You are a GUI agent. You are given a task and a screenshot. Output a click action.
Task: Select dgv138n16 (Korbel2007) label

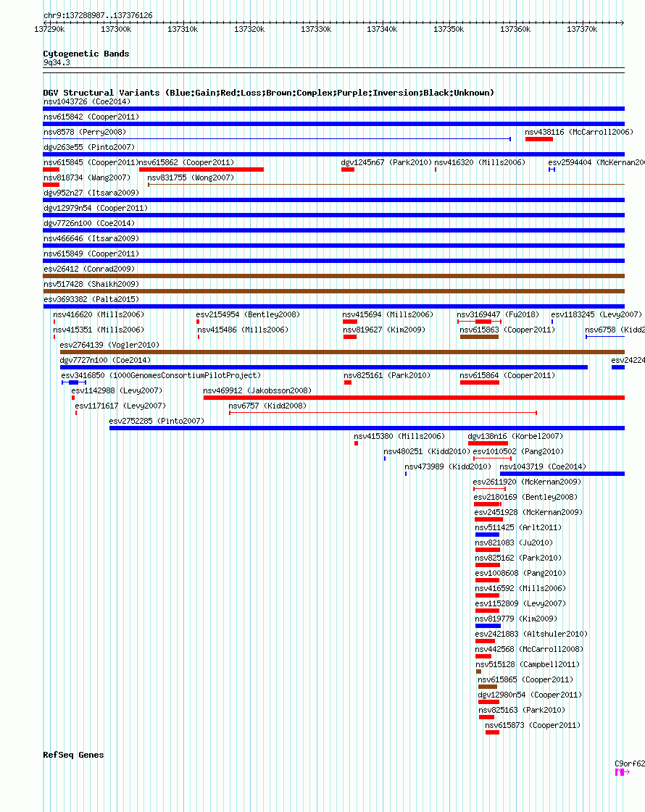coord(515,437)
